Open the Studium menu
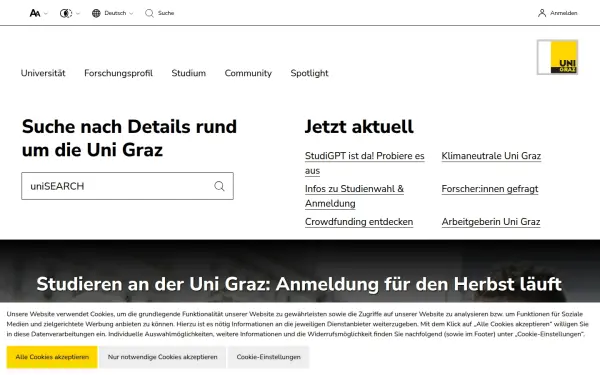The width and height of the screenshot is (600, 375). (189, 73)
